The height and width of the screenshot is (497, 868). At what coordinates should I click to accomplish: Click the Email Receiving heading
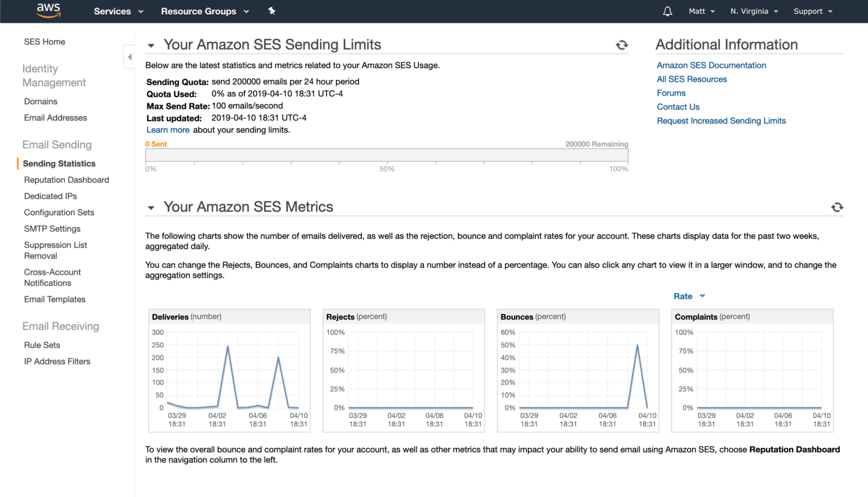(61, 326)
